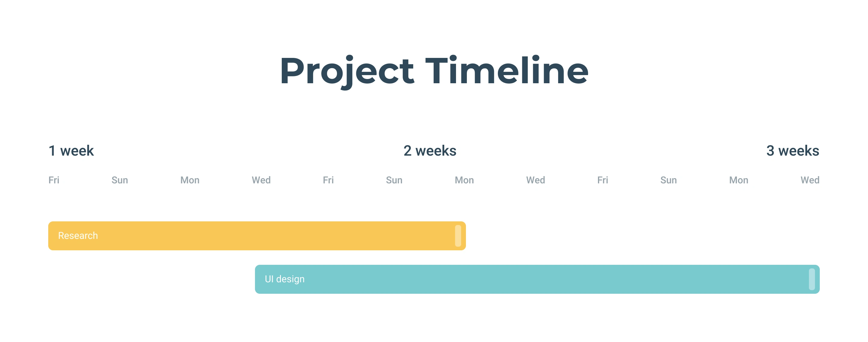Viewport: 868px width, 342px height.
Task: Click the second Mon day marker
Action: pos(464,180)
